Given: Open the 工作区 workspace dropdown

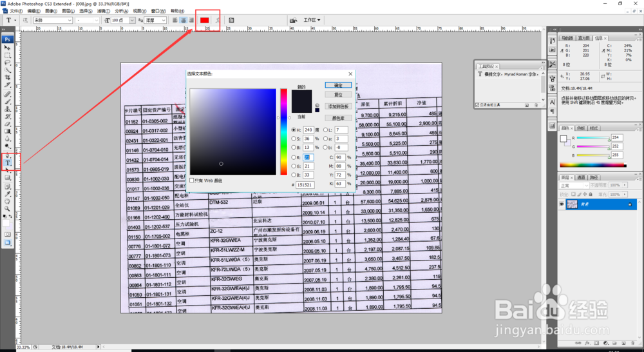Looking at the screenshot, I should (312, 20).
